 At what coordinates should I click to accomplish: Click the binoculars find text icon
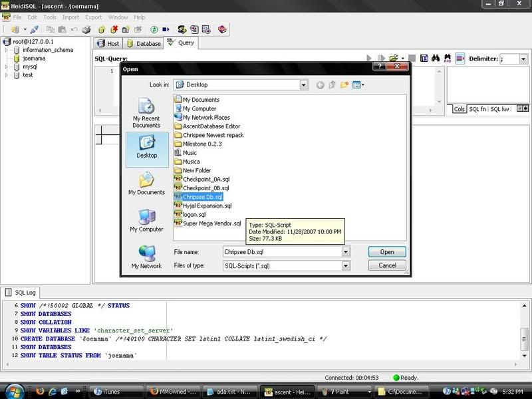(x=436, y=59)
